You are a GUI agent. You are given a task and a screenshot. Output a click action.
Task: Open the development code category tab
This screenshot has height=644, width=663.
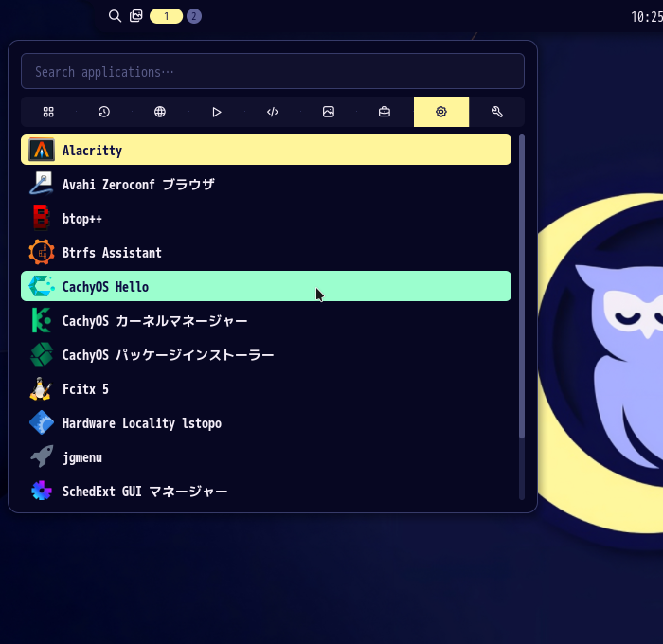273,112
